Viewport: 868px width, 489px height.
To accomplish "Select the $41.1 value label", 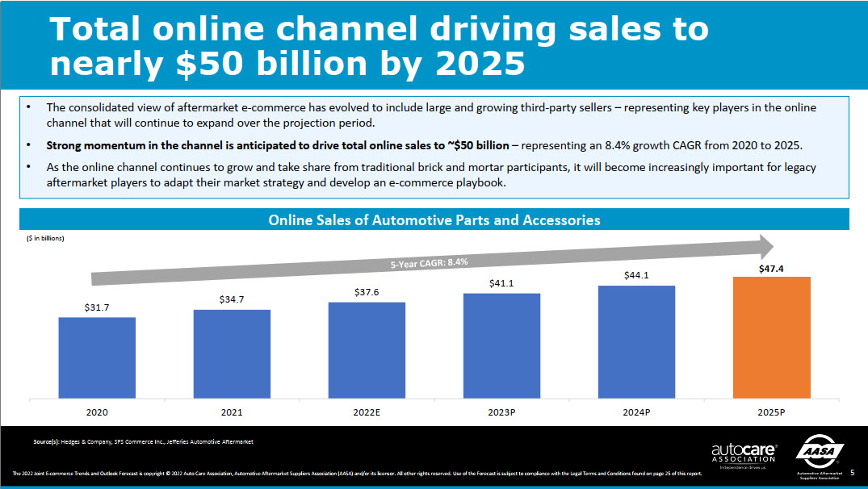I will 501,284.
